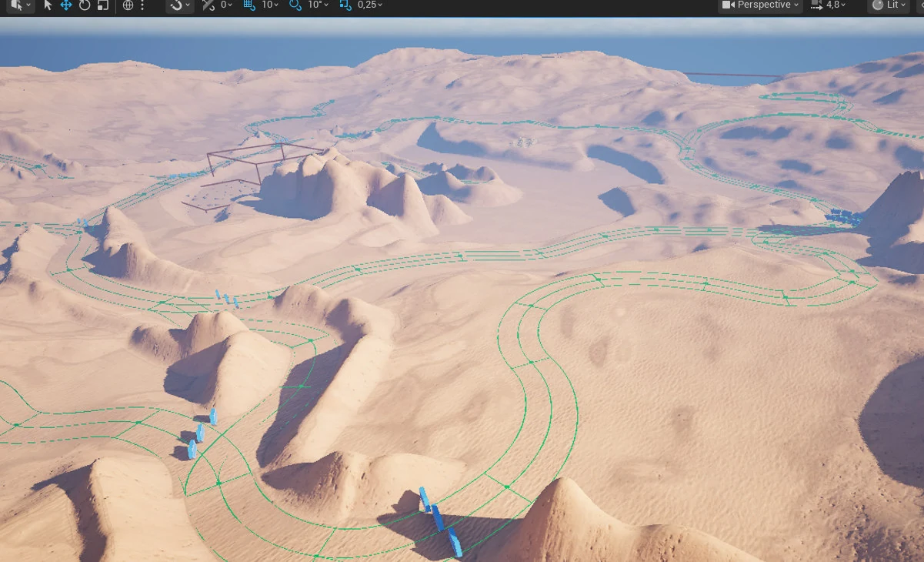Open the rotation snap 10° dropdown
The width and height of the screenshot is (924, 562).
pos(318,5)
